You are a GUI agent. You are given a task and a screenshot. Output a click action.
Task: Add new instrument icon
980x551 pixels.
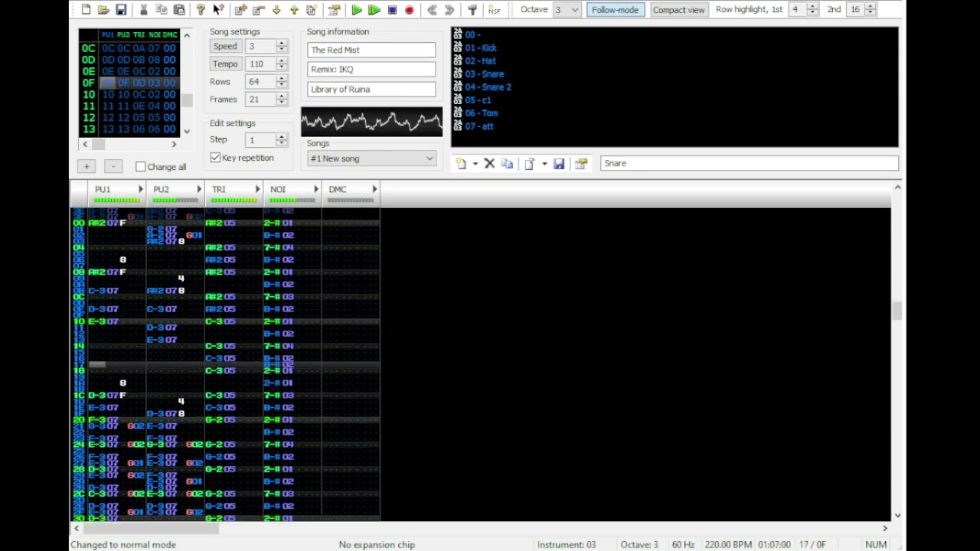(461, 164)
